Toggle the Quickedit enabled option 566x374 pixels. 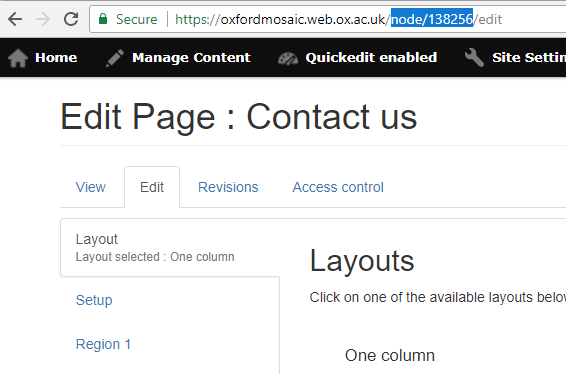tap(371, 58)
